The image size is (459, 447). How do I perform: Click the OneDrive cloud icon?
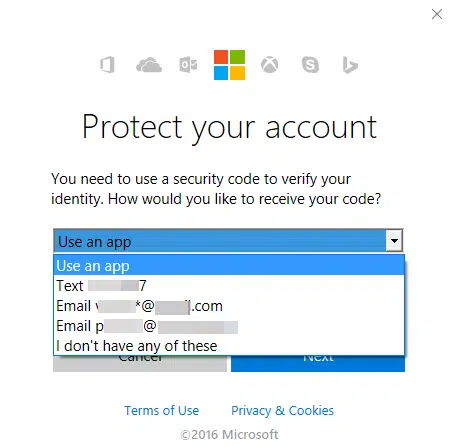pyautogui.click(x=149, y=65)
